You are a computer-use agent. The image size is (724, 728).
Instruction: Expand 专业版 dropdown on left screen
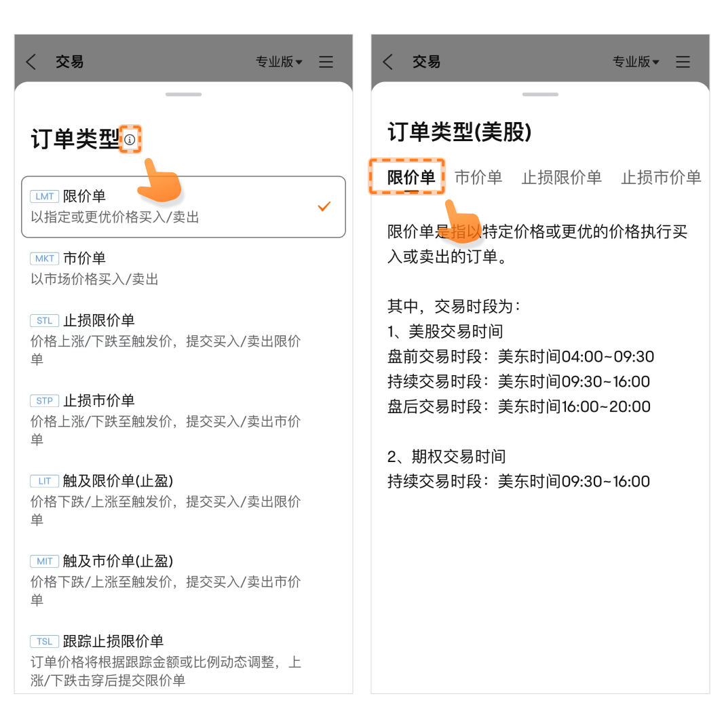click(279, 62)
